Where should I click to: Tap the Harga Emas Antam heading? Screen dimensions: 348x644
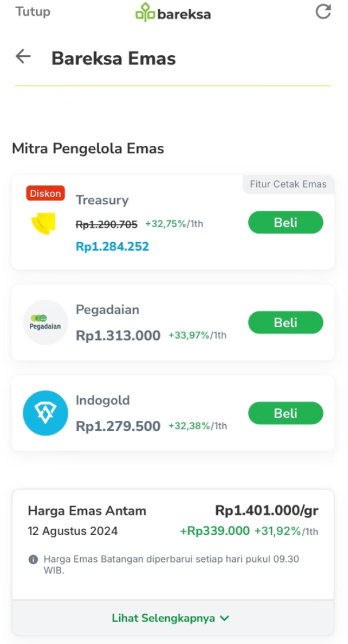click(87, 511)
